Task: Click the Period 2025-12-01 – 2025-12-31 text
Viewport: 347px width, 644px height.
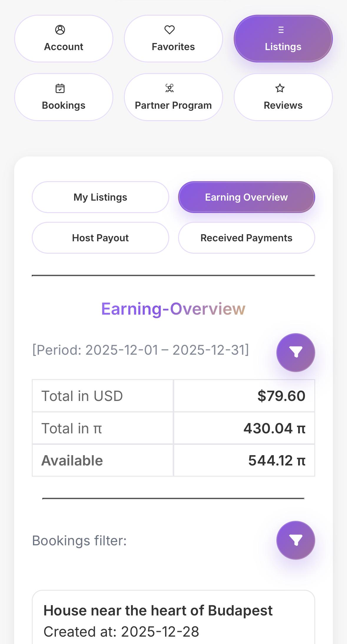Action: [x=140, y=350]
